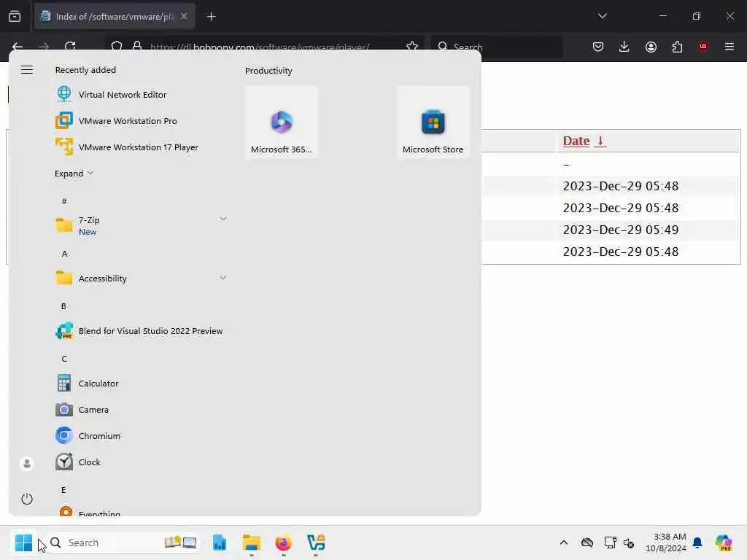
Task: Go back in Firefox
Action: click(x=18, y=47)
